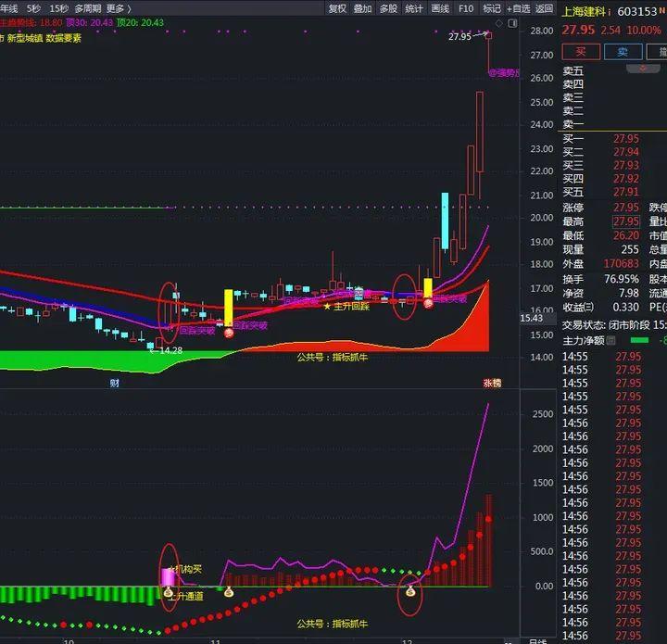Click the 标记 mark button
This screenshot has height=644, width=667.
coord(492,8)
